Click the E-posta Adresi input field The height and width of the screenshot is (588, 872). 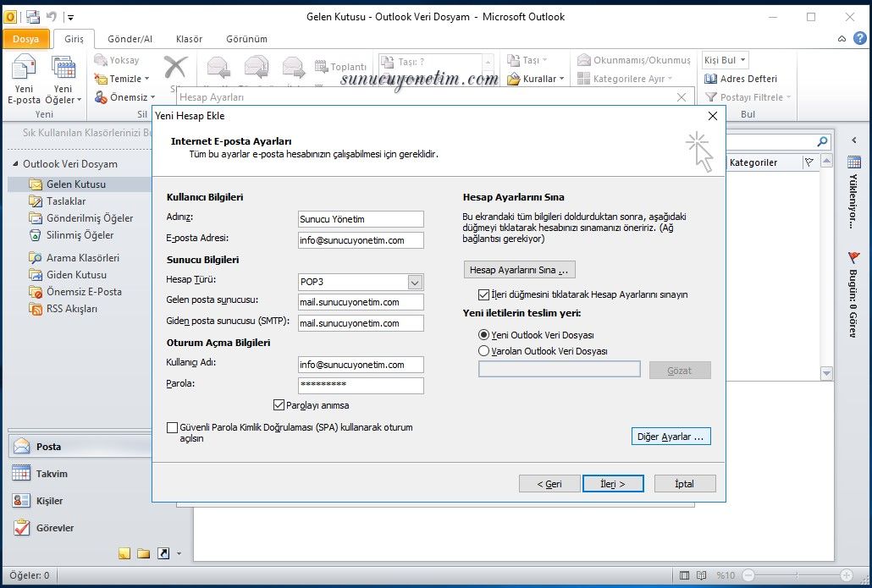click(x=361, y=240)
